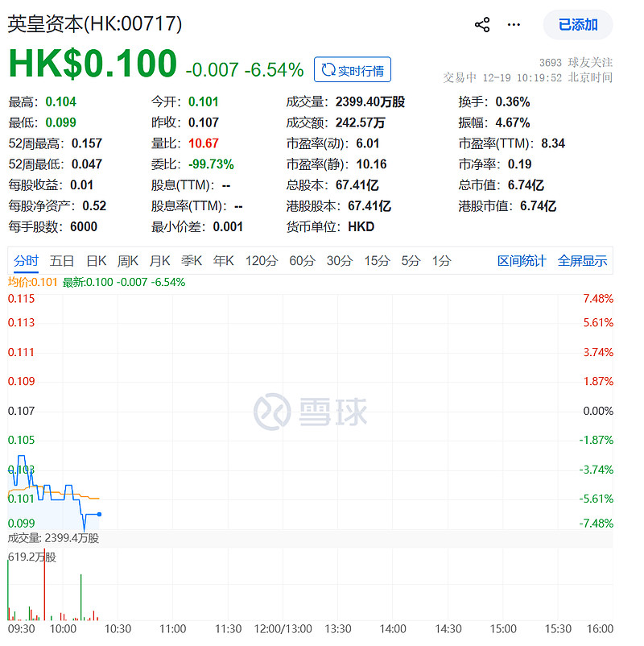Click the stock title 英皇资本(HK:00717)
The image size is (644, 646).
[95, 24]
